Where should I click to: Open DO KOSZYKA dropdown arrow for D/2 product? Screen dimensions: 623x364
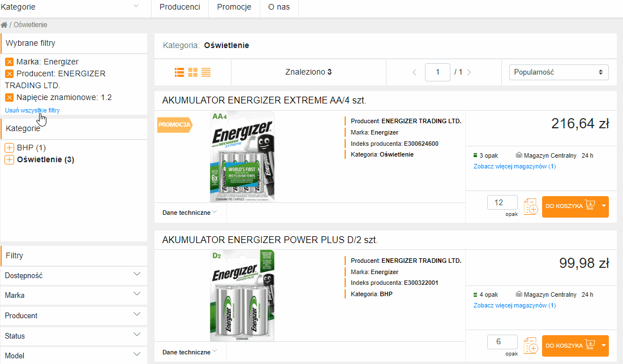pos(604,345)
